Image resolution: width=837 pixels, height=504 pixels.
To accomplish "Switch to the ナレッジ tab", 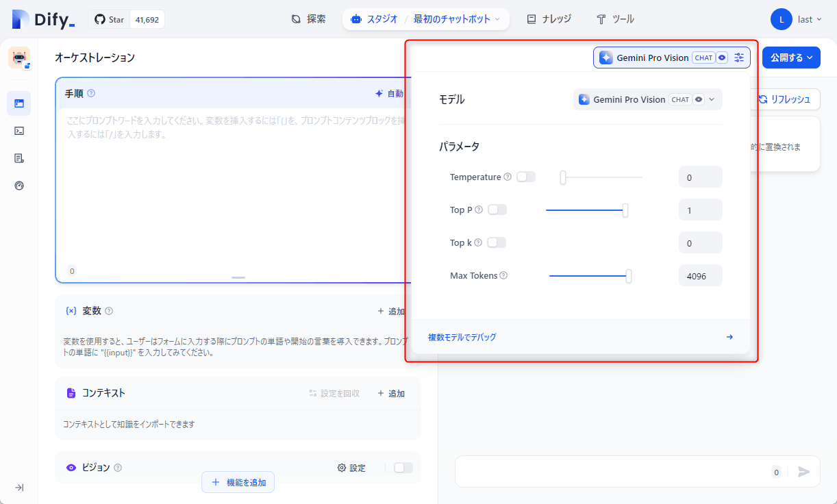I will tap(549, 19).
